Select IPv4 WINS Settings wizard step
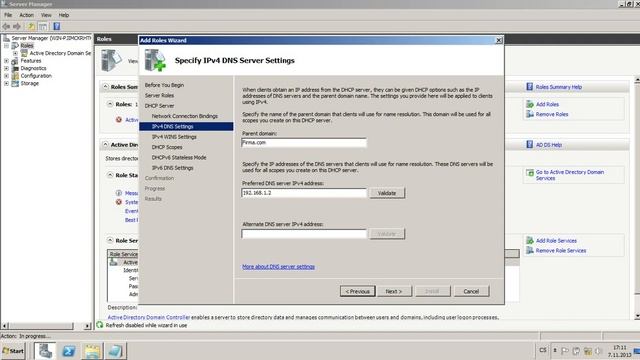640x360 pixels. point(174,137)
